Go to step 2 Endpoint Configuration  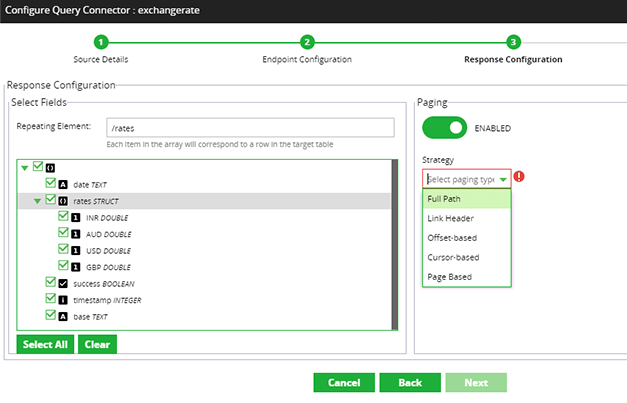tap(307, 42)
